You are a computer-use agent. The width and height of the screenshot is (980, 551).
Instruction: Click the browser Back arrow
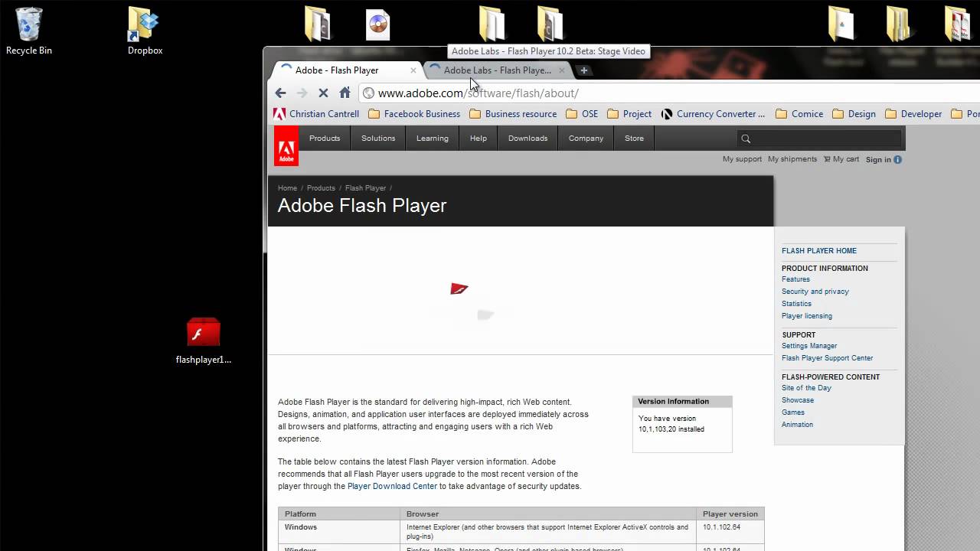pyautogui.click(x=280, y=93)
